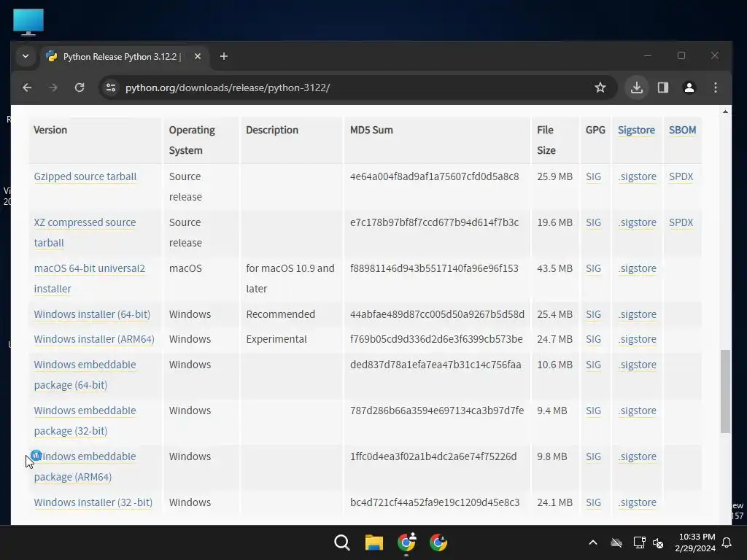Open .sigstore for Windows embeddable (32-bit)
This screenshot has width=747, height=560.
coord(637,411)
